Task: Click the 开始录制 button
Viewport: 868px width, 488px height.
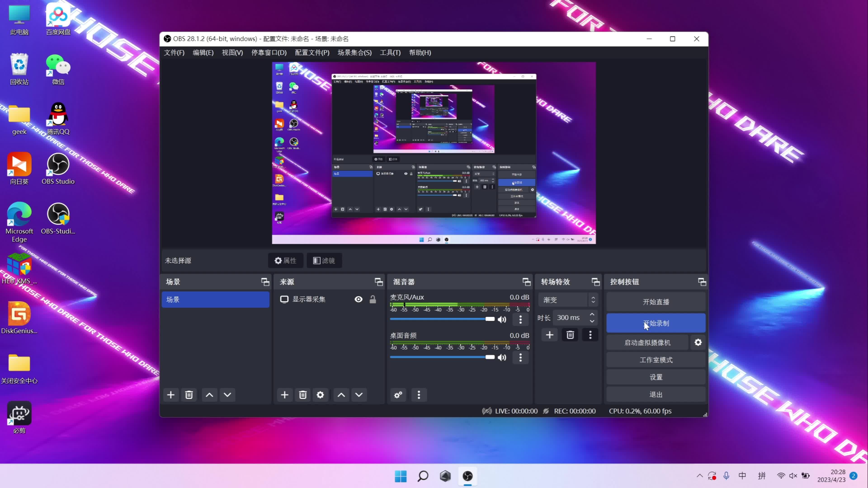Action: click(656, 323)
